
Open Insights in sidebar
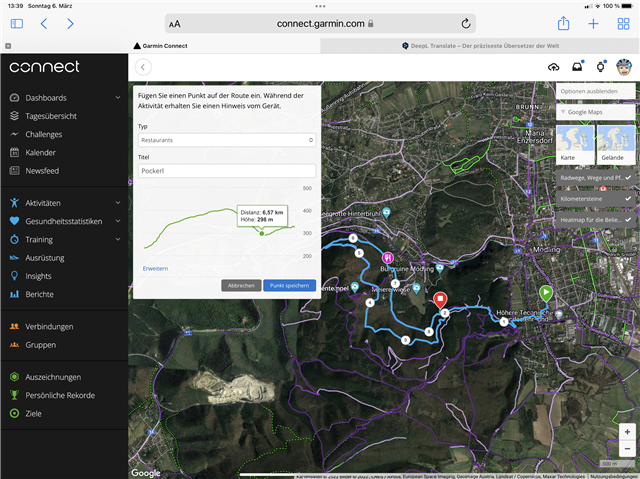pos(38,276)
